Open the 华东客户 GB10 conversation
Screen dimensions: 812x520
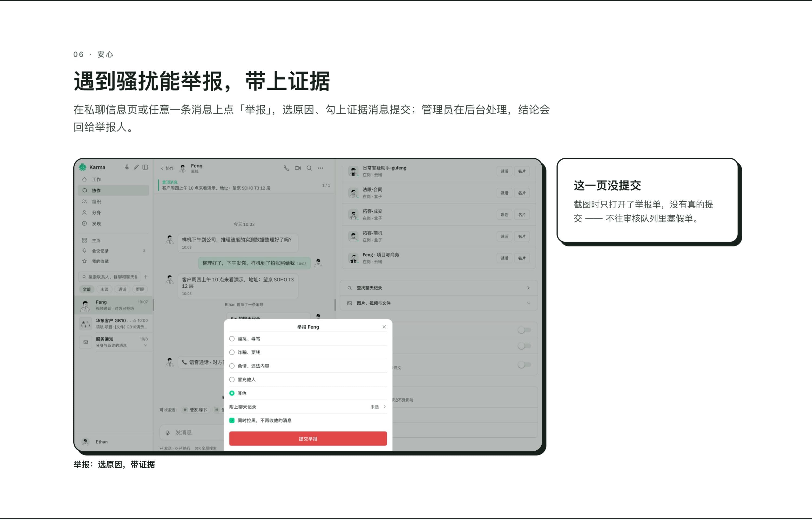click(114, 323)
